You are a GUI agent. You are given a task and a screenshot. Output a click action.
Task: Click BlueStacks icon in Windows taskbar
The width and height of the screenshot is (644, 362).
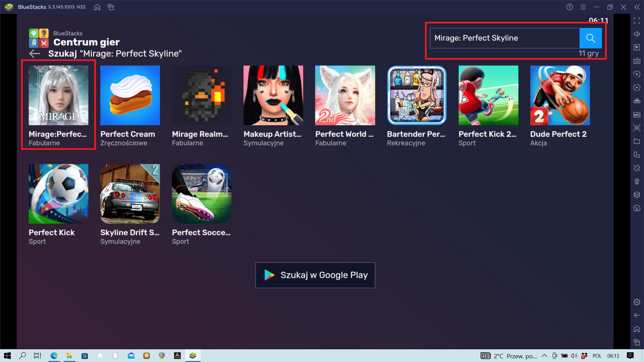193,356
